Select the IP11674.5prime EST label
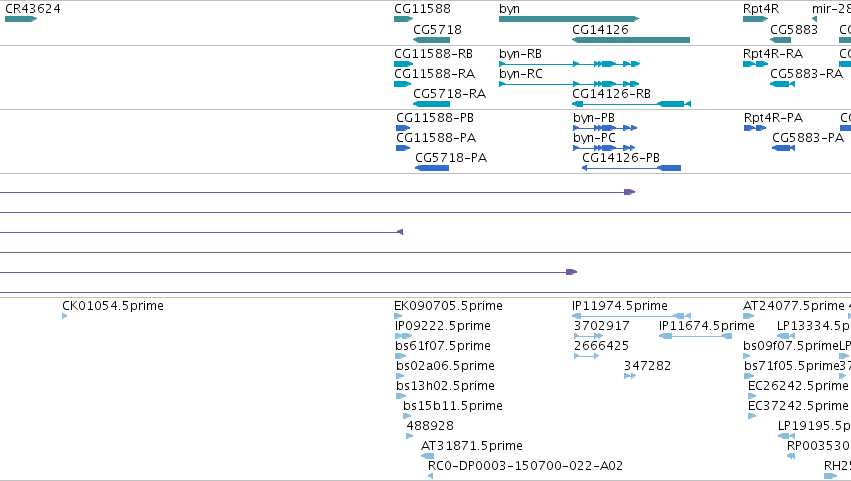The height and width of the screenshot is (481, 851). (707, 326)
